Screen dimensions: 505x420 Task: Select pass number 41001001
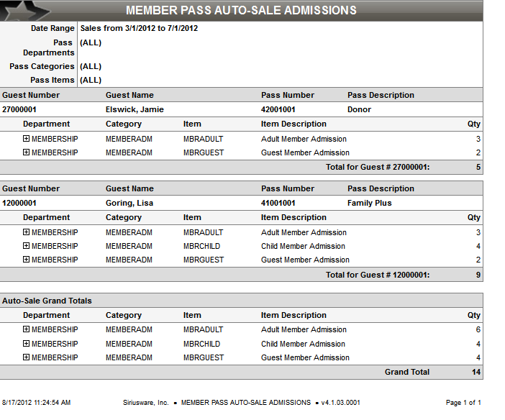click(x=278, y=203)
